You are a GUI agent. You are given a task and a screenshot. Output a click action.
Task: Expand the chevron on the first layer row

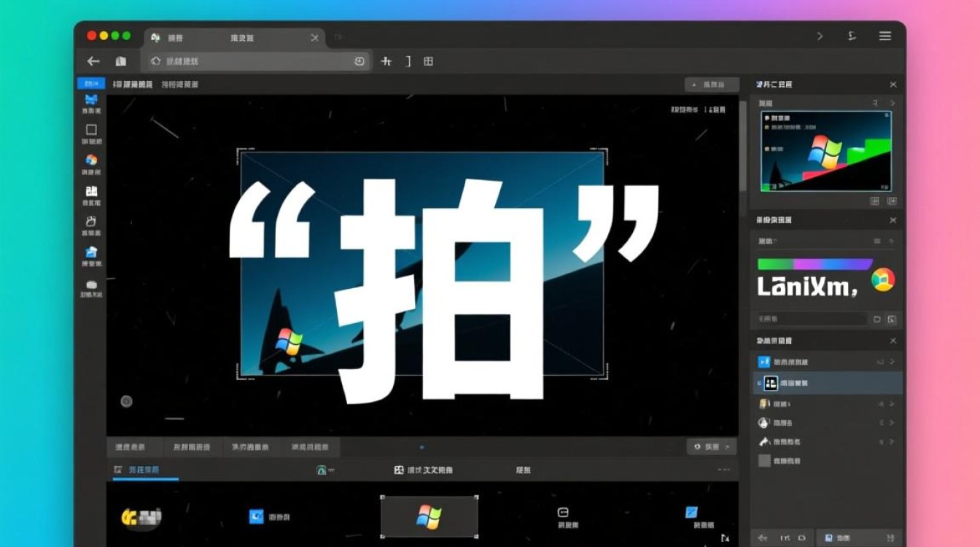893,362
